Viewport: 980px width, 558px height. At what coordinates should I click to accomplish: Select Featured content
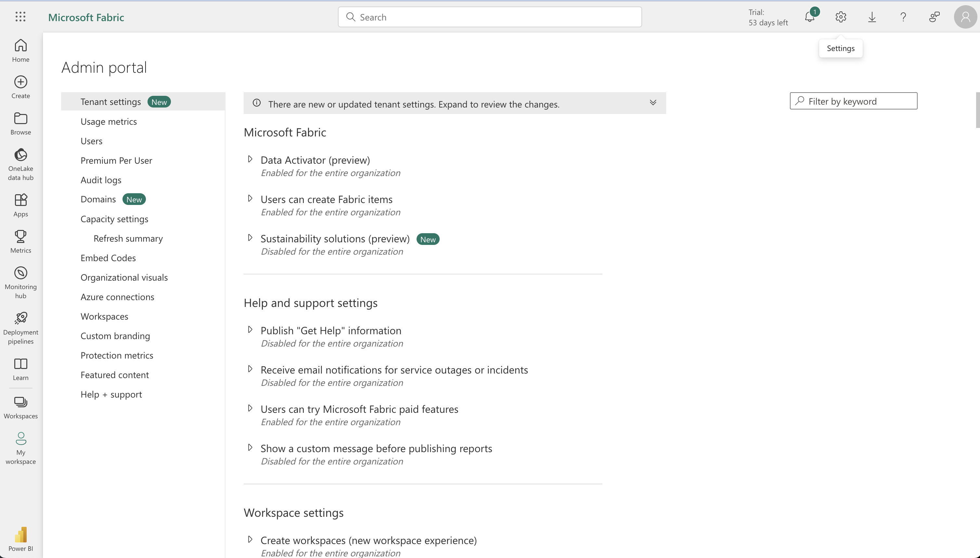[115, 375]
